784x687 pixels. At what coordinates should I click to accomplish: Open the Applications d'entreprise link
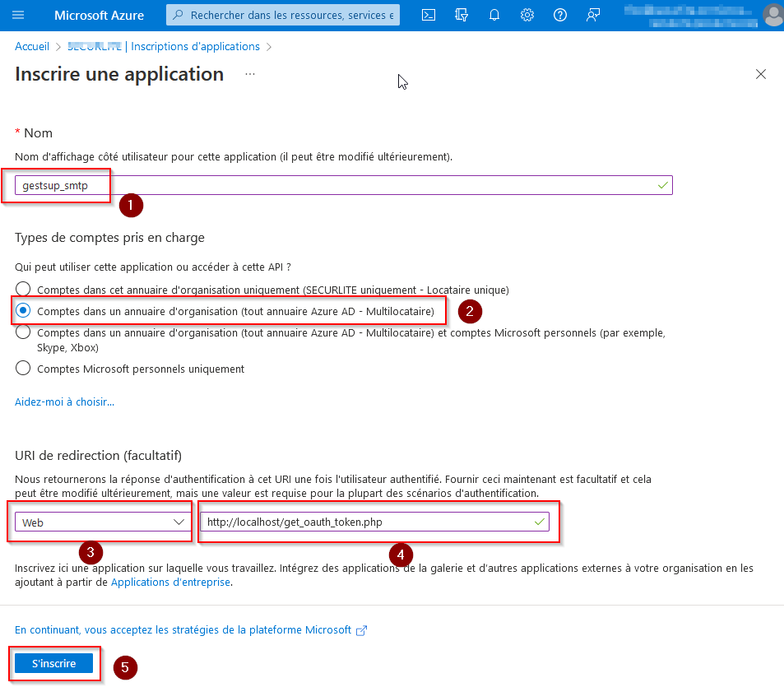click(x=170, y=582)
